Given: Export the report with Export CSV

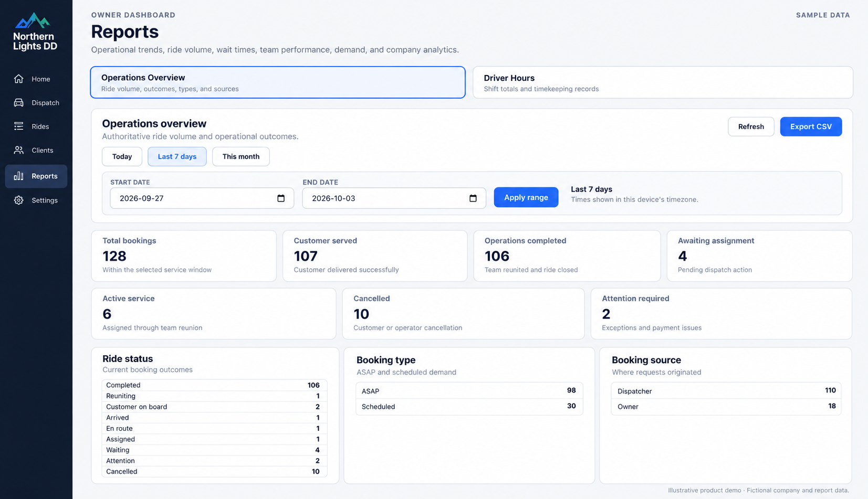Looking at the screenshot, I should click(x=811, y=126).
